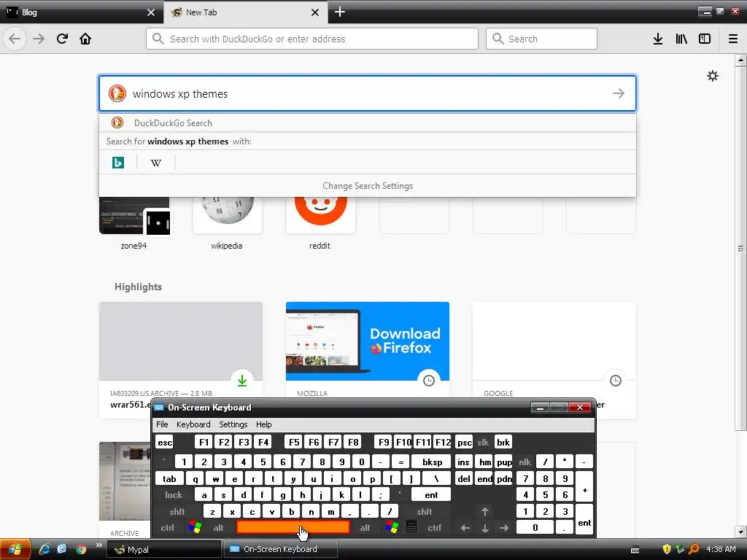
Task: Click the toolbar Search box
Action: 541,39
